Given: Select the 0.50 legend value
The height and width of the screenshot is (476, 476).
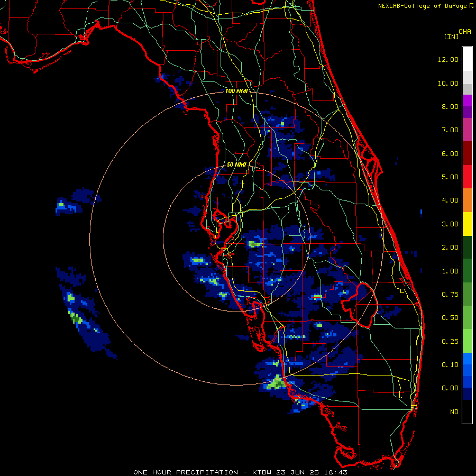Looking at the screenshot, I should coord(450,318).
